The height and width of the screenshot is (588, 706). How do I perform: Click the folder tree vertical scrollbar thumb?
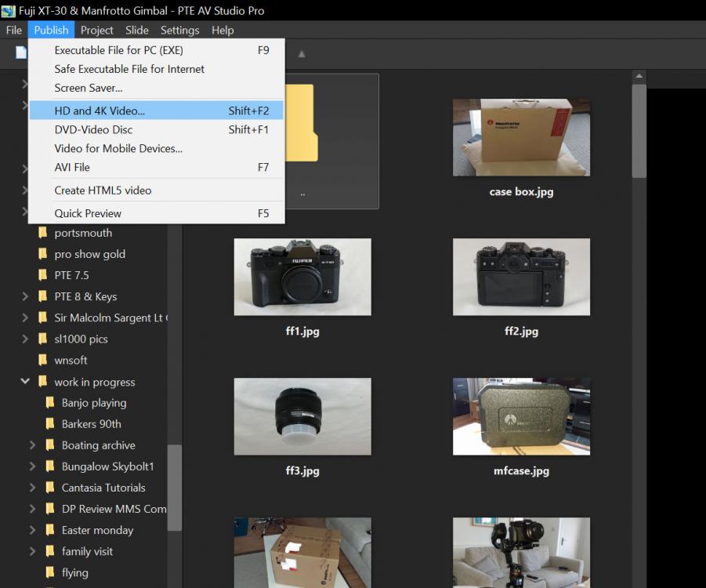coord(174,488)
